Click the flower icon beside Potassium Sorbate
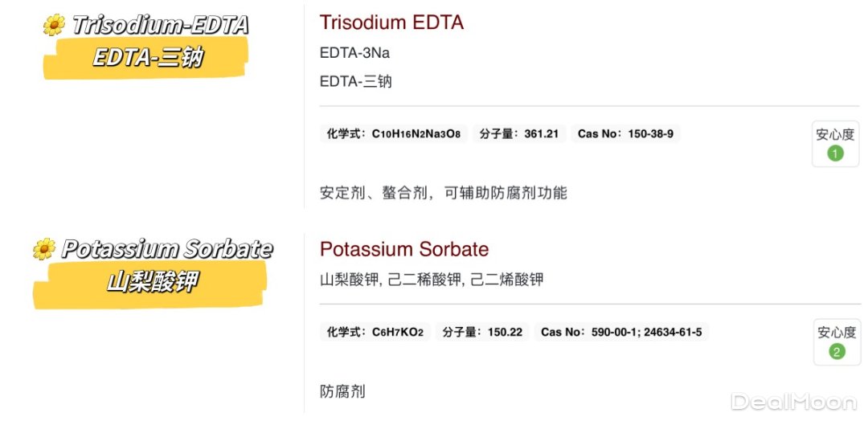Viewport: 868px width, 421px height. point(43,250)
